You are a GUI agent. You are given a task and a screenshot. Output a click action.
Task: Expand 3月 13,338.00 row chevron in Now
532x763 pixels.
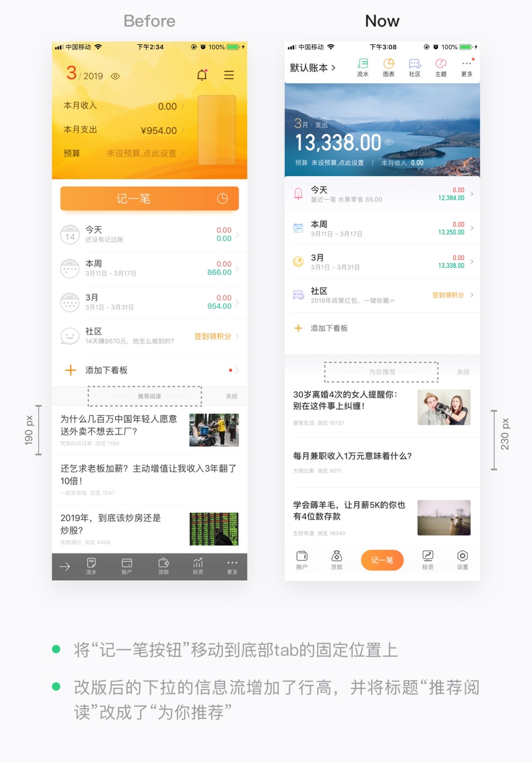coord(472,261)
